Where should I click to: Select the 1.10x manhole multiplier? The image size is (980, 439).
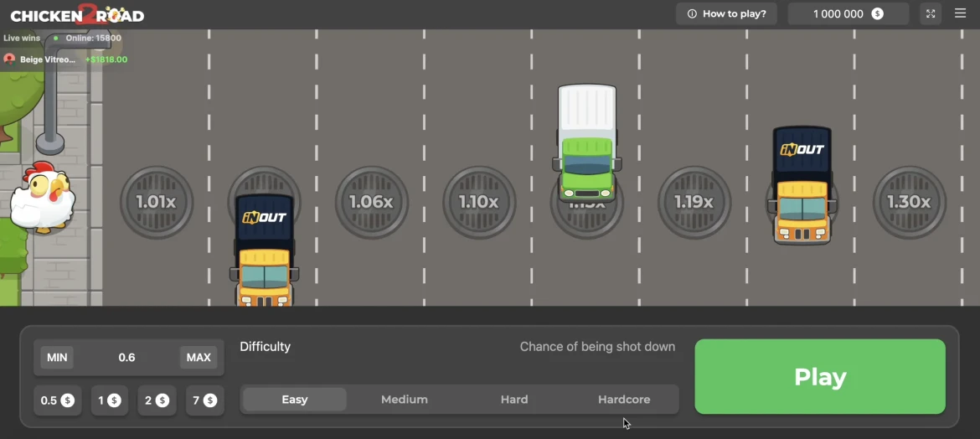tap(479, 202)
